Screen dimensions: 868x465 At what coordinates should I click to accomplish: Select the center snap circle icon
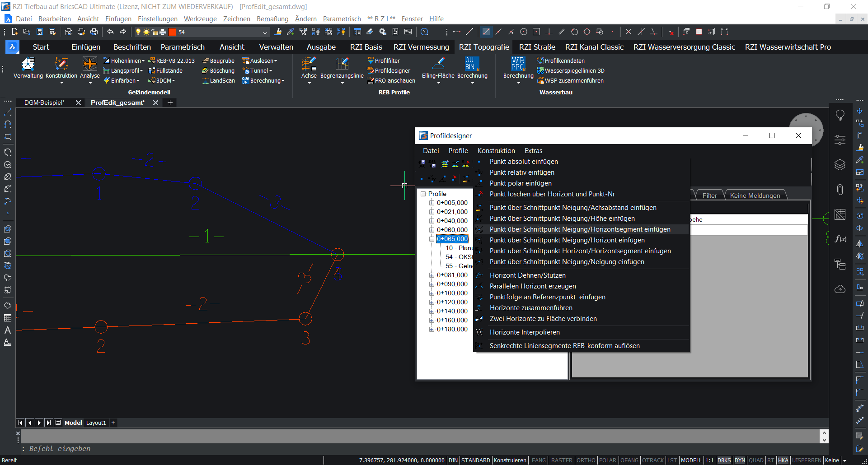coord(524,32)
